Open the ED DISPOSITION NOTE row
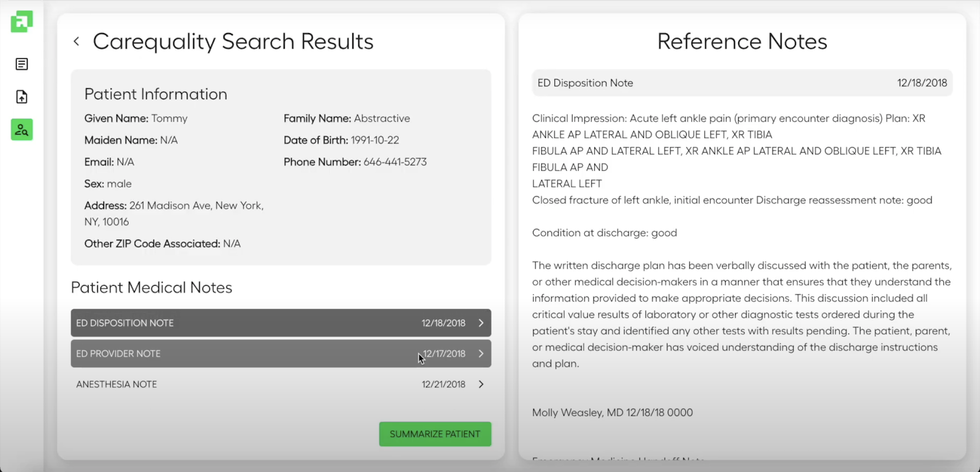The height and width of the screenshot is (472, 980). click(x=281, y=323)
